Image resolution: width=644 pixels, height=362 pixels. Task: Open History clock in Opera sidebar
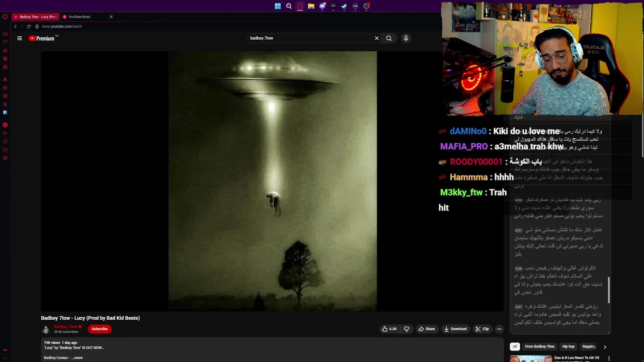pyautogui.click(x=5, y=141)
